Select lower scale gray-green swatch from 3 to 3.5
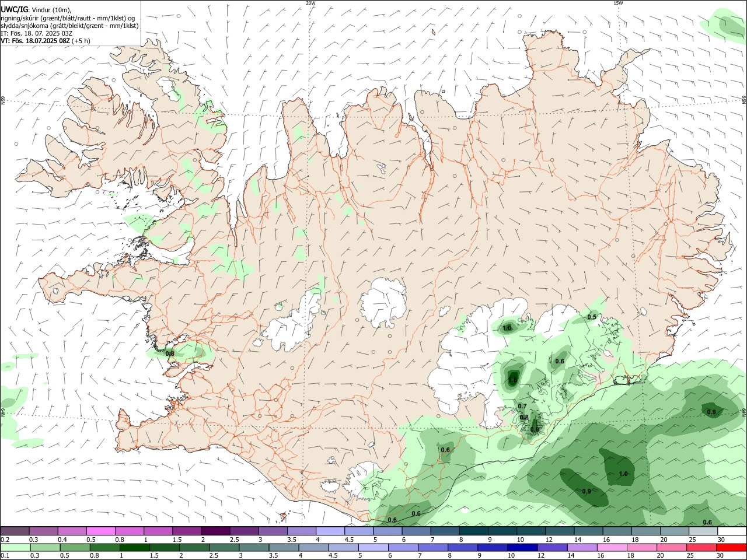Image resolution: width=747 pixels, height=560 pixels. coord(253,547)
